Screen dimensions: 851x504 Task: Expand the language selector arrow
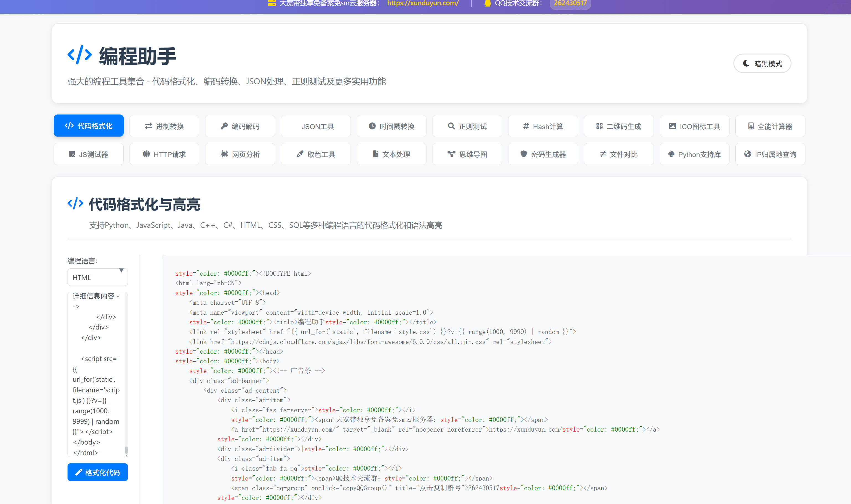[x=121, y=270]
